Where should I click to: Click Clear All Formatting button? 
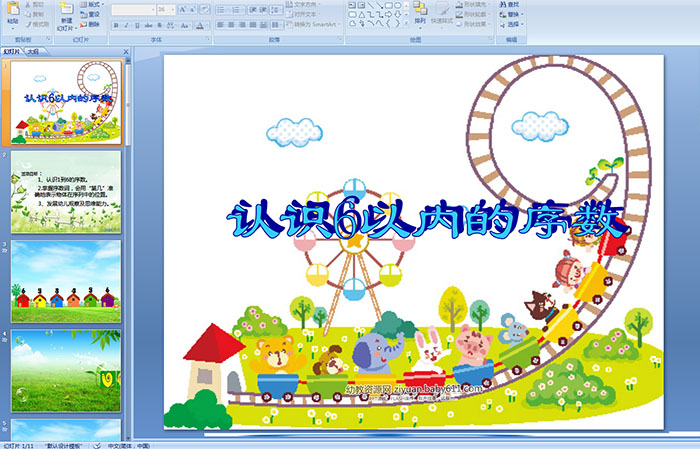204,10
